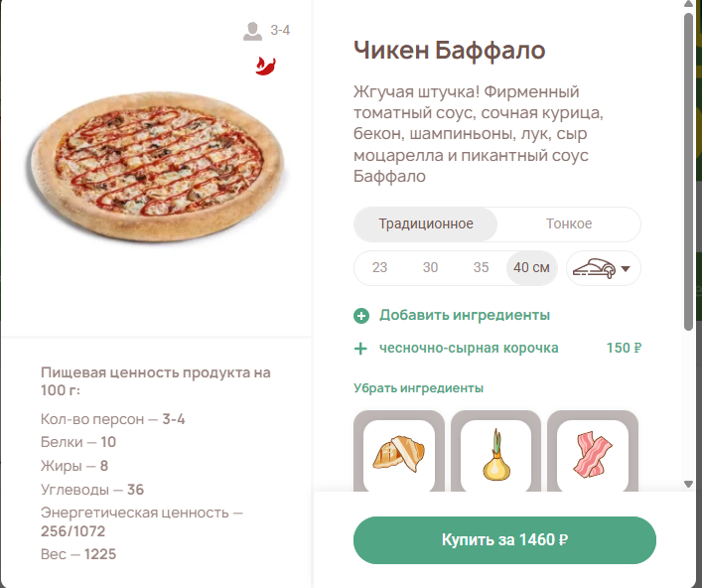Click Купить за 1460 ₽ button
702x588 pixels.
point(504,540)
